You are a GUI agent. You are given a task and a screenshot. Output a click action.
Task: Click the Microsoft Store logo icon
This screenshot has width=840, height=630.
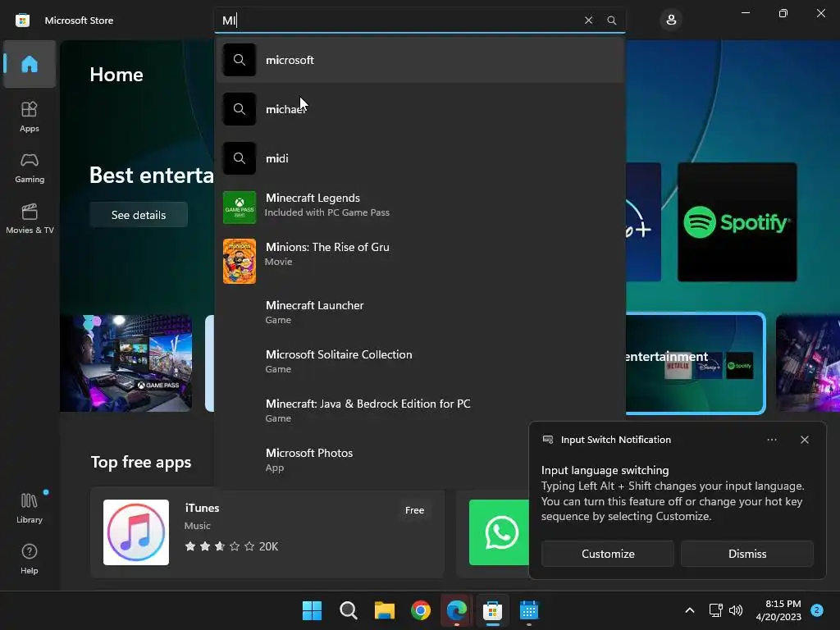[22, 21]
